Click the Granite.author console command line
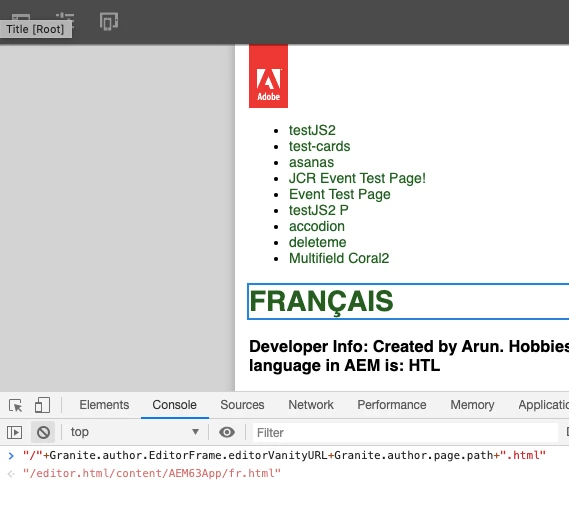 click(x=284, y=455)
